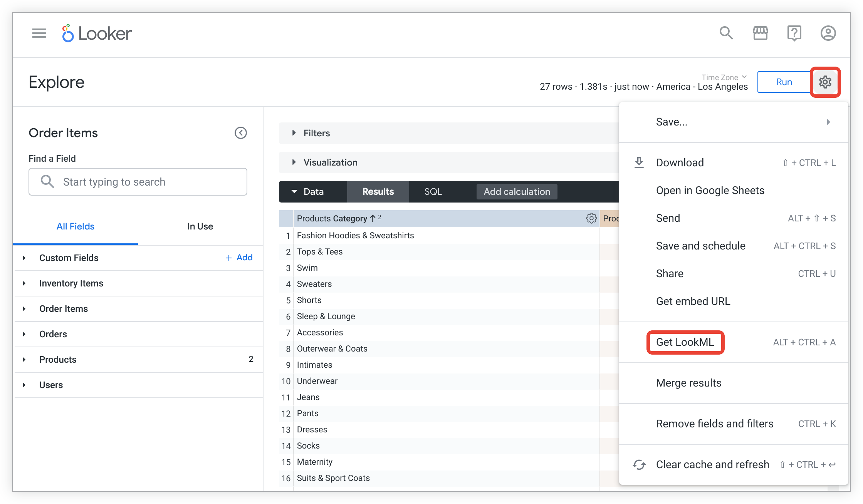Image resolution: width=863 pixels, height=504 pixels.
Task: Open the user account profile icon
Action: [x=828, y=33]
